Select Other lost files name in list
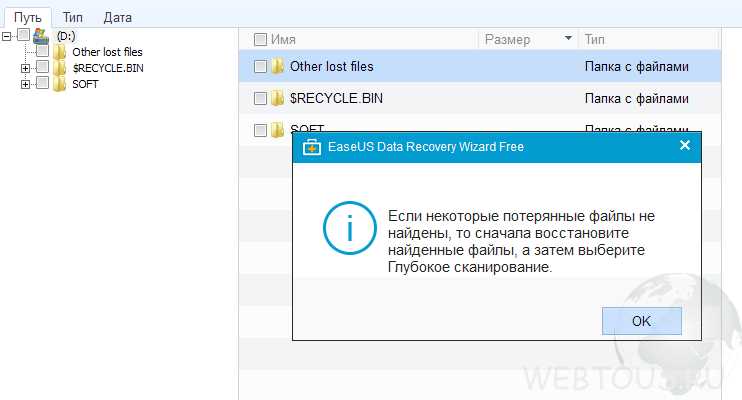This screenshot has height=400, width=742. (332, 66)
